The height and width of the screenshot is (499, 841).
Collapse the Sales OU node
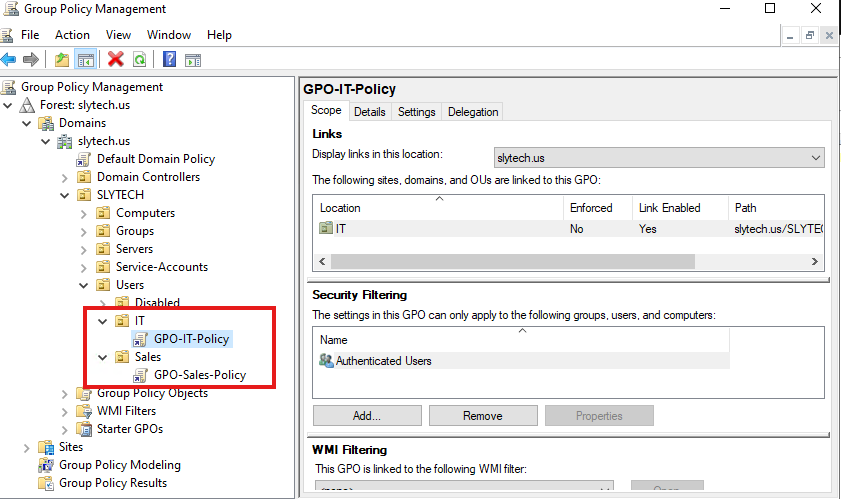click(102, 357)
